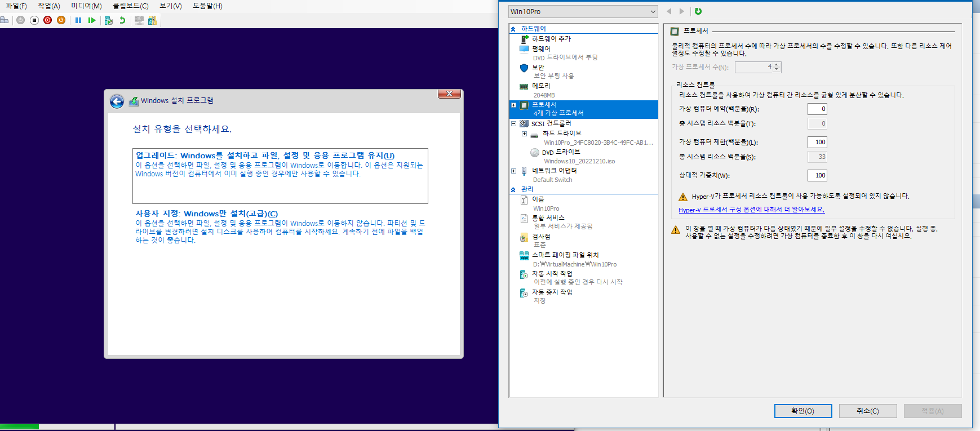The width and height of the screenshot is (980, 431).
Task: Open Hyper-V processor configuration learn more link
Action: tap(751, 210)
